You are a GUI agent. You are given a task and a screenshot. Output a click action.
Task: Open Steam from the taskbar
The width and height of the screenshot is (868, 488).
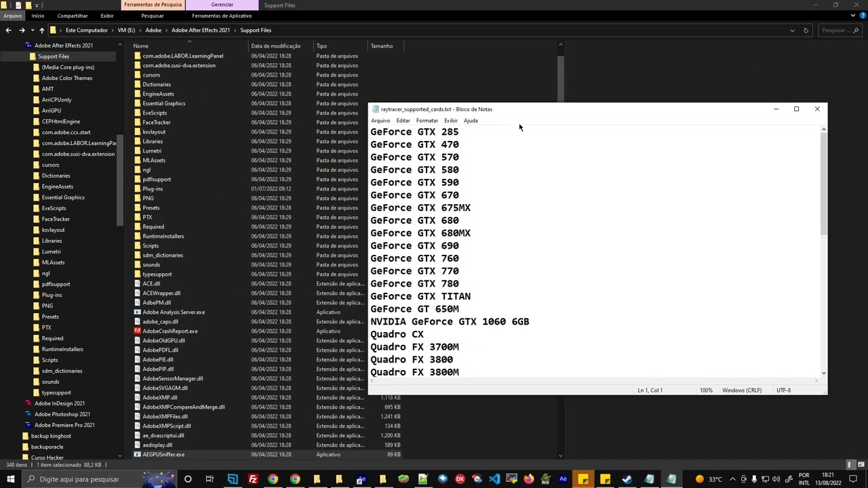pyautogui.click(x=627, y=479)
